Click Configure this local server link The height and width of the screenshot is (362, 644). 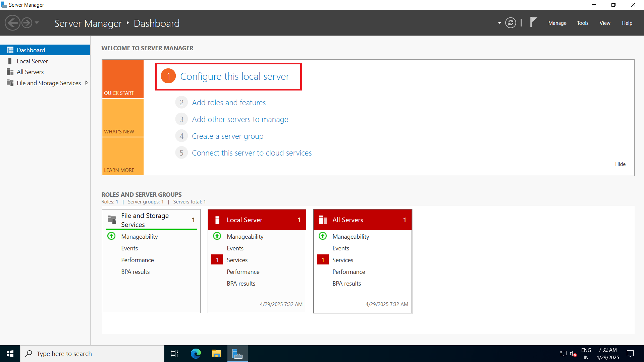234,76
